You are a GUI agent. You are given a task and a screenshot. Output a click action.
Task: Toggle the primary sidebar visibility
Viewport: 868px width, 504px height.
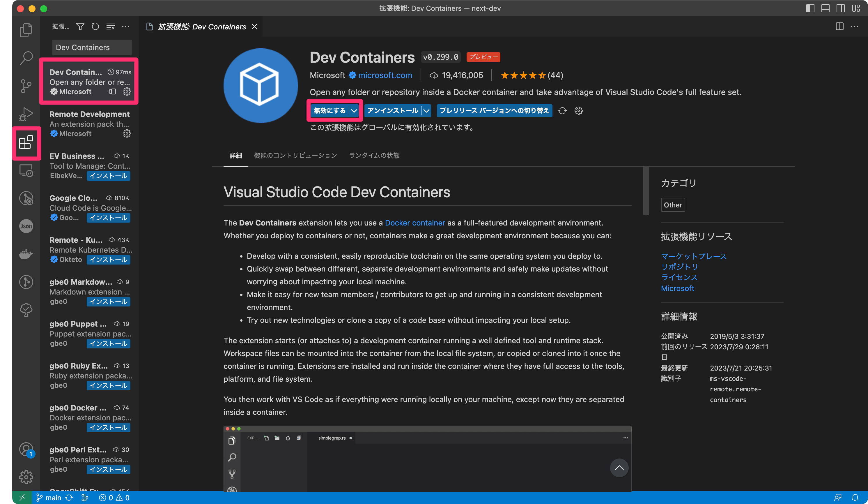pos(810,8)
